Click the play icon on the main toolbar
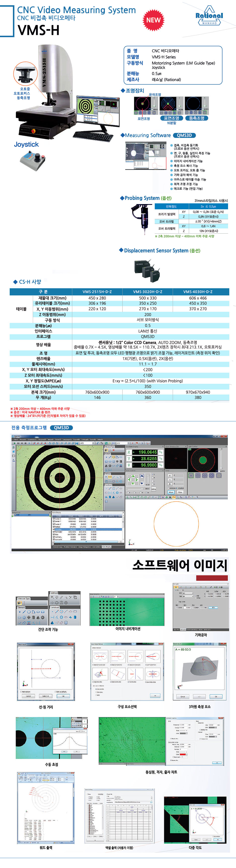 pos(14,443)
